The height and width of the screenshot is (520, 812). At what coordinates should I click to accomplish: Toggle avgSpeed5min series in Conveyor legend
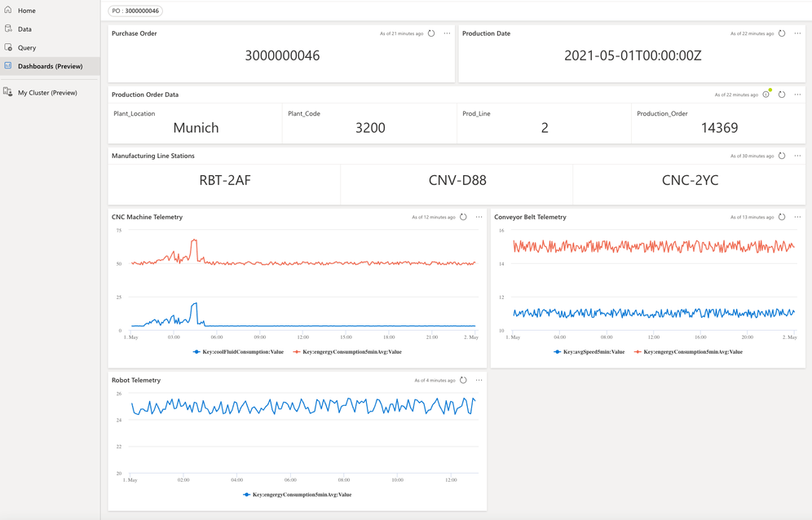click(589, 351)
